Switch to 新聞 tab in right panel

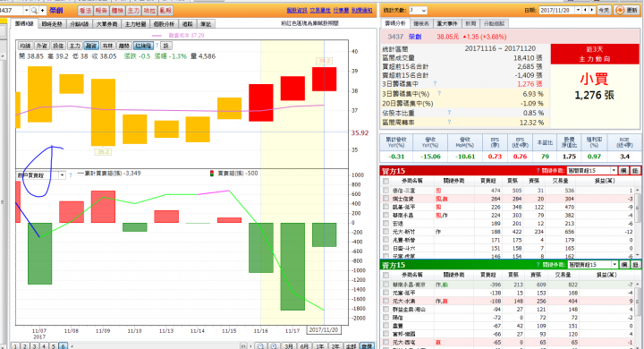[470, 23]
